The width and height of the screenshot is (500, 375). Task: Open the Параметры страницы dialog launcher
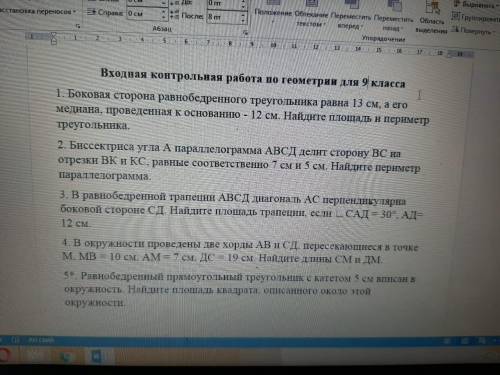click(78, 26)
